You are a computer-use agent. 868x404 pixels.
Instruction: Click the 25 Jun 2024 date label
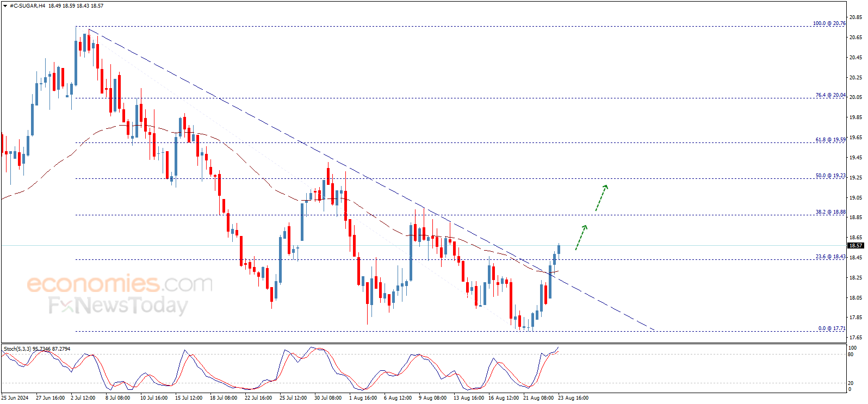tap(15, 398)
